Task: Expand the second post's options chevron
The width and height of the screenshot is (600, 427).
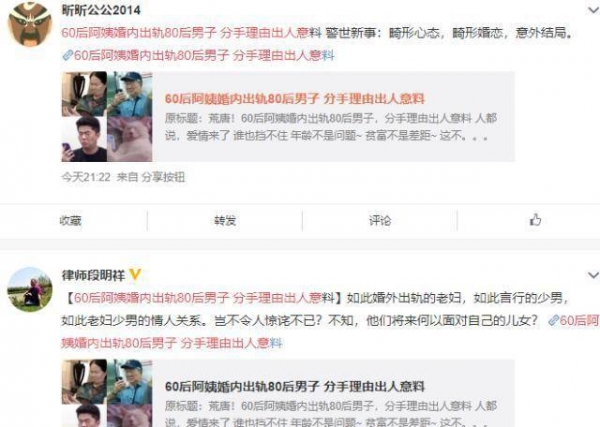Action: 593,275
